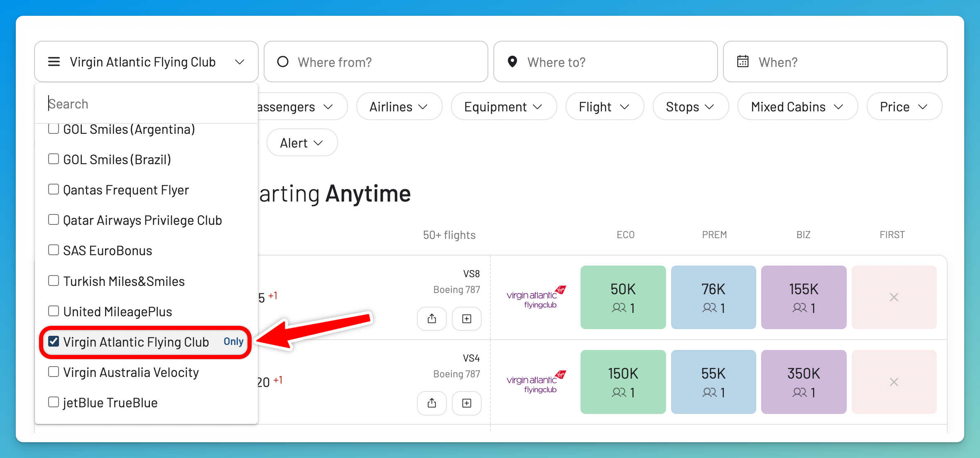
Task: Sort by BIZ column header
Action: [x=804, y=235]
